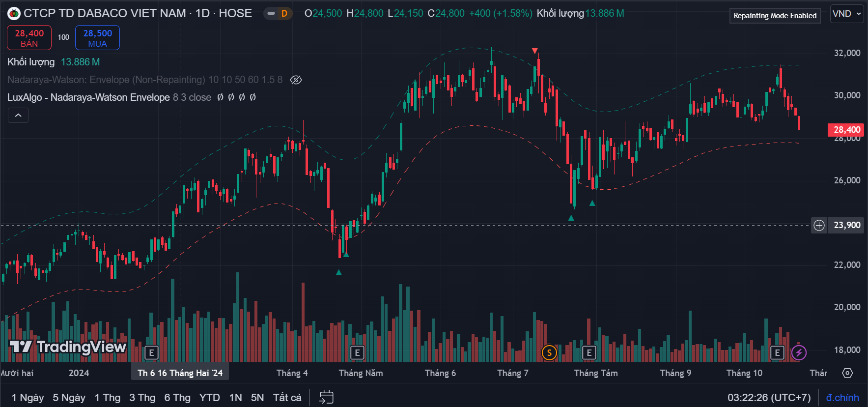868x407 pixels.
Task: Click the TradingView logo
Action: 68,347
